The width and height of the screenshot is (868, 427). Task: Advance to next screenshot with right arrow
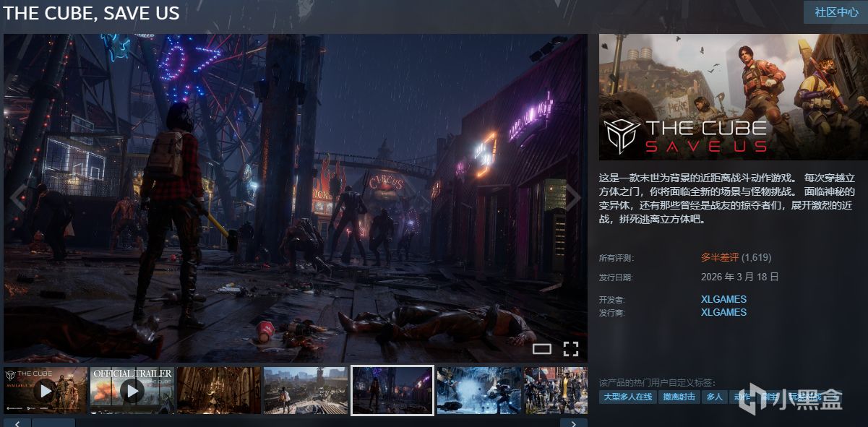click(572, 197)
